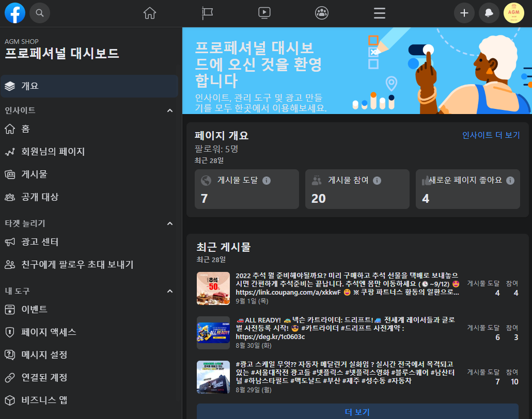Collapse the 내 도구 section
The height and width of the screenshot is (419, 532).
169,291
